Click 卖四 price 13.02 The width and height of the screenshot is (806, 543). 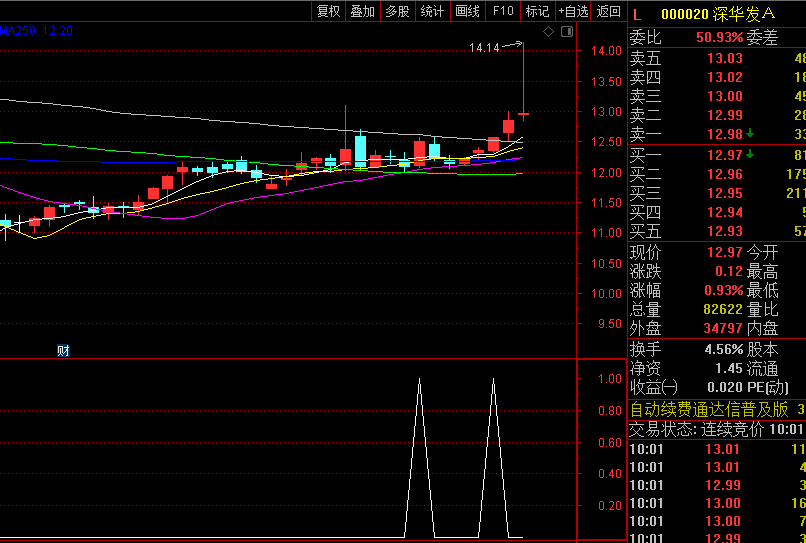[x=725, y=77]
